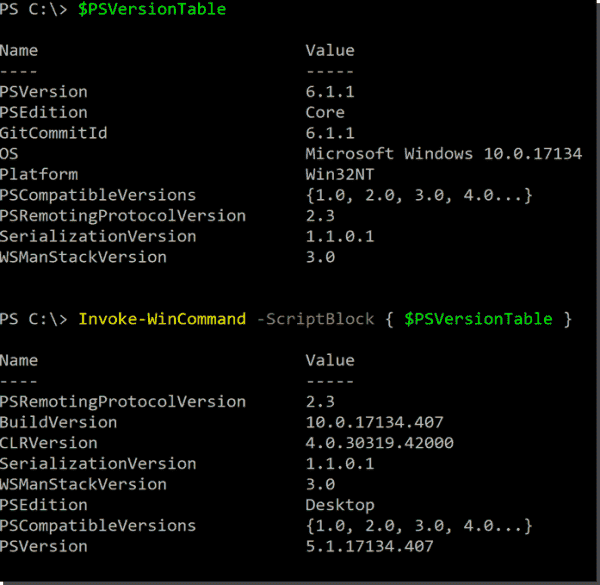The image size is (600, 585).
Task: Click SerializationVersion label in the second table
Action: pyautogui.click(x=98, y=464)
